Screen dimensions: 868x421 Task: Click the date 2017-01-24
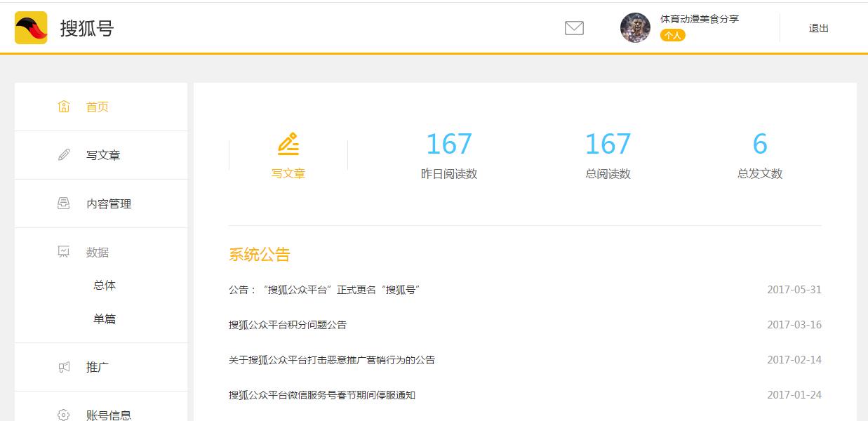[794, 395]
